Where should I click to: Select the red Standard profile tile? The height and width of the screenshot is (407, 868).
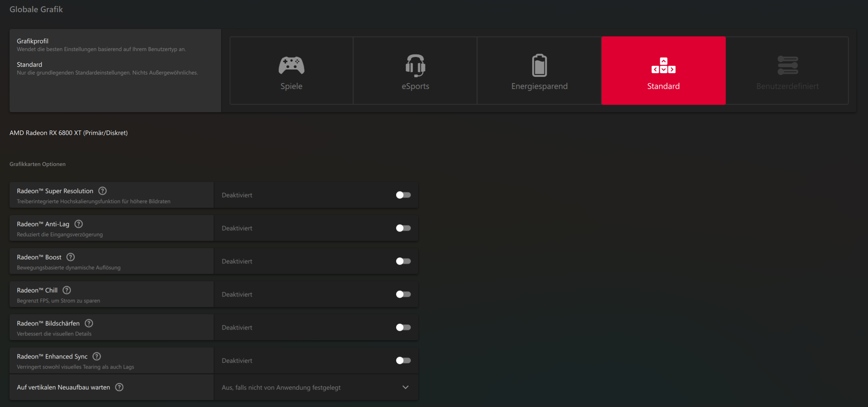[663, 71]
